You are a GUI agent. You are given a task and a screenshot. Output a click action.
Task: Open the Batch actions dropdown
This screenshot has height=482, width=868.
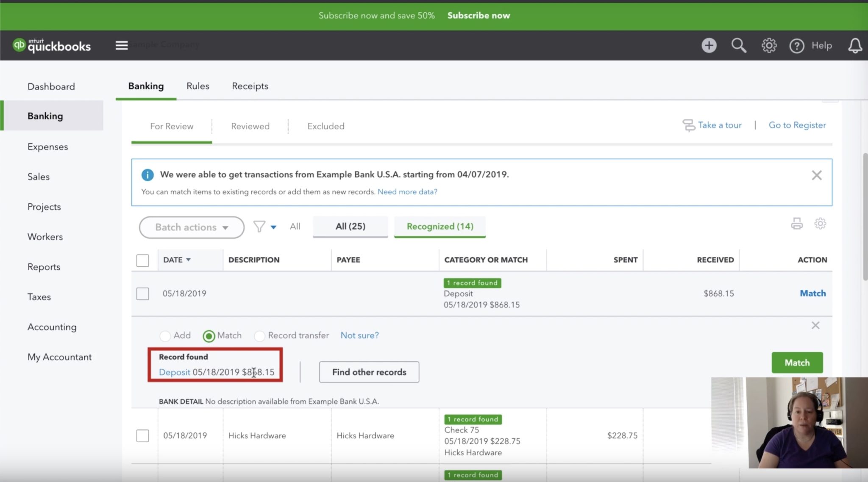192,227
